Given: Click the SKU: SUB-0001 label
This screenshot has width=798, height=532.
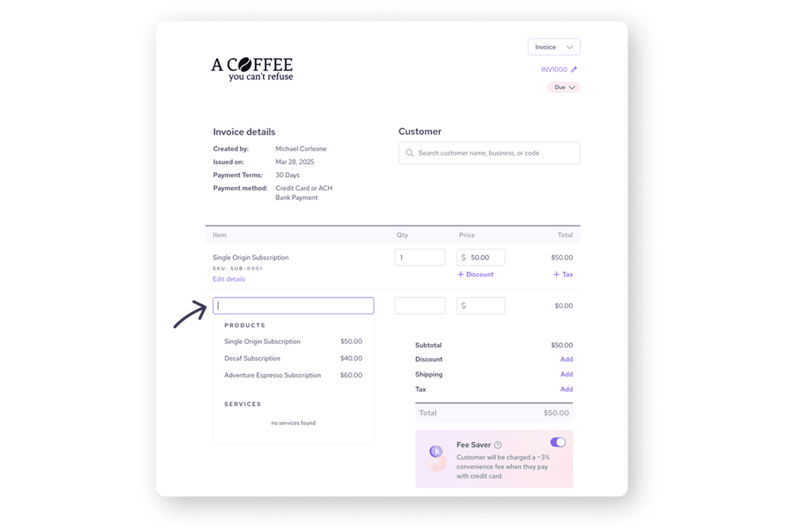Looking at the screenshot, I should click(x=238, y=268).
